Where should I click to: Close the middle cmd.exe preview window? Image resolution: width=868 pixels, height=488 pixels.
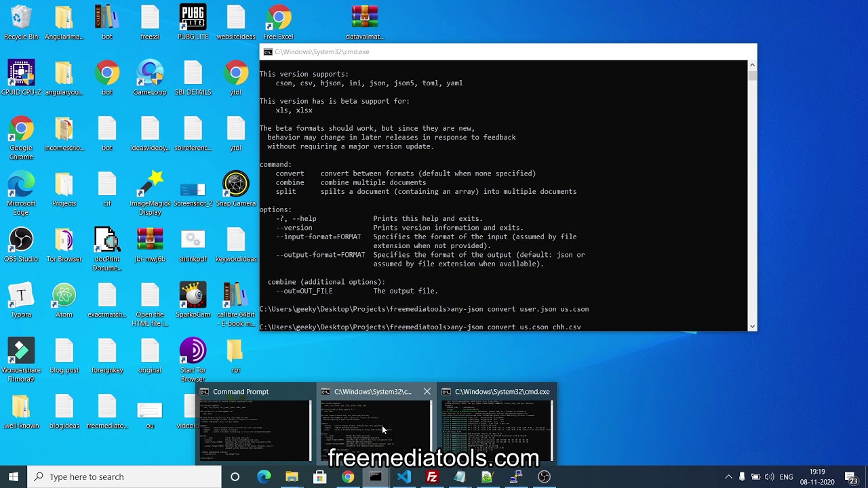click(x=427, y=392)
